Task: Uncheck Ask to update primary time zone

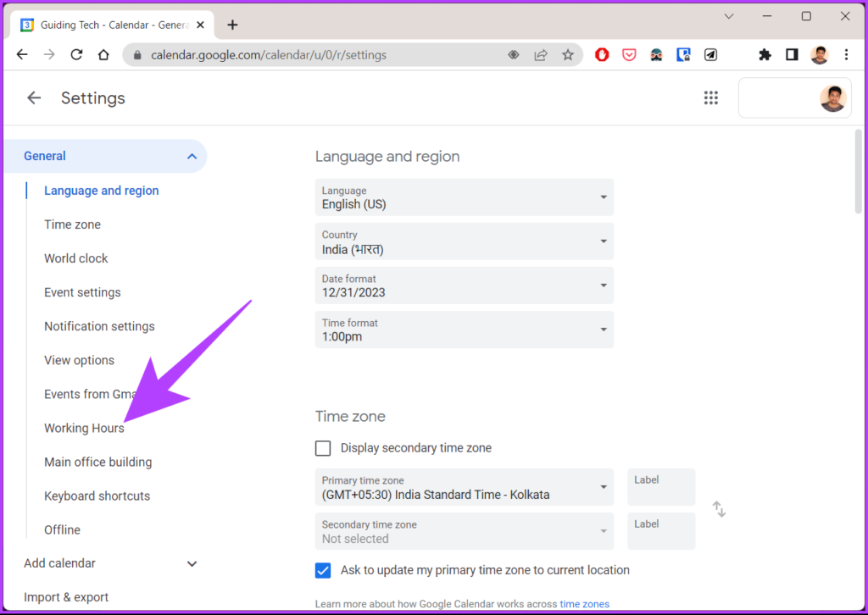Action: pyautogui.click(x=323, y=570)
